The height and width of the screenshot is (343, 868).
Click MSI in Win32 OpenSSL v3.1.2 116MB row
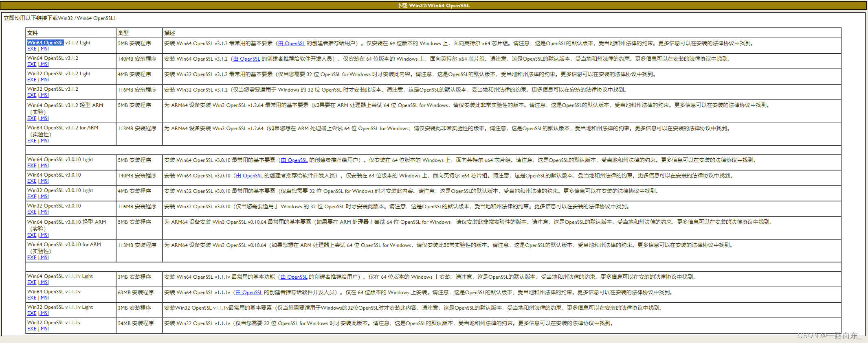(x=44, y=95)
